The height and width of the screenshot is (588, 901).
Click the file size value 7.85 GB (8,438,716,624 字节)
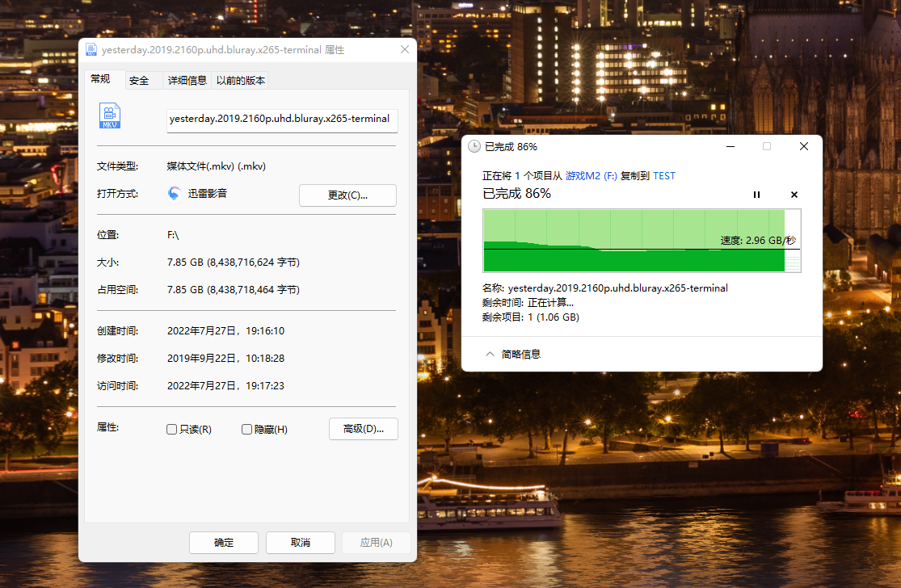click(x=234, y=262)
